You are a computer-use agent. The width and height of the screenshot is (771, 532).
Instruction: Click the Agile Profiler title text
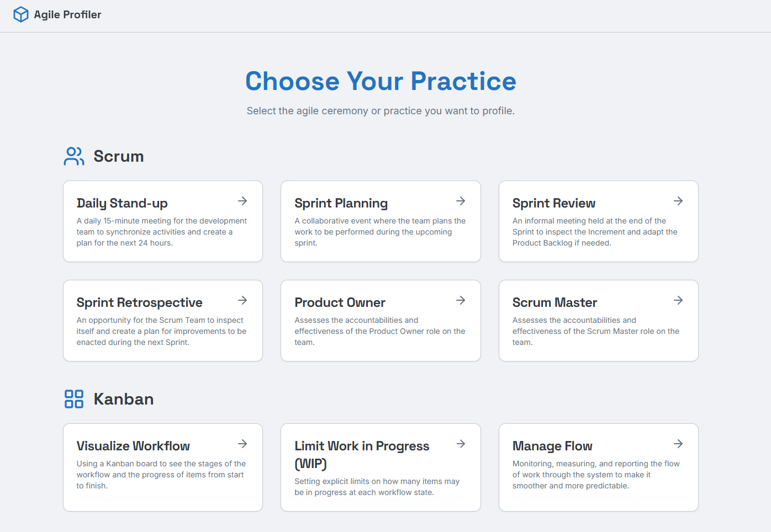tap(68, 14)
